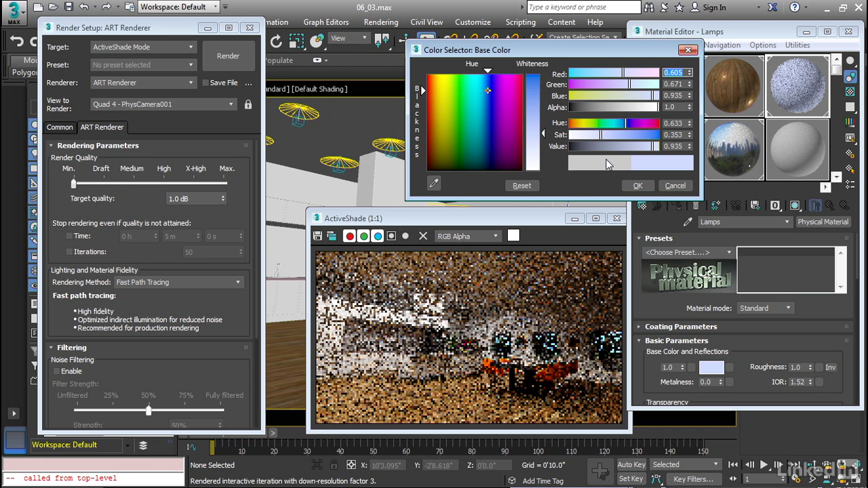Save the ActiveShade rendered image
The image size is (868, 488).
[x=317, y=236]
